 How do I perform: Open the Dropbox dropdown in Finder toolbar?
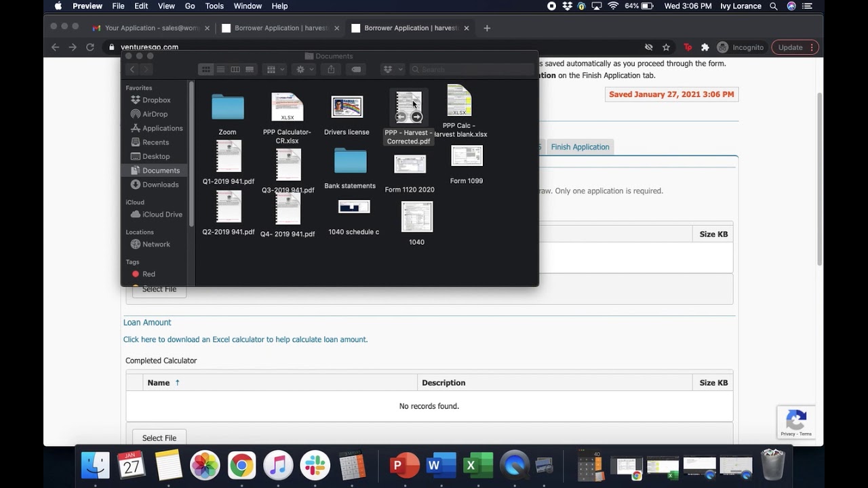pos(392,69)
